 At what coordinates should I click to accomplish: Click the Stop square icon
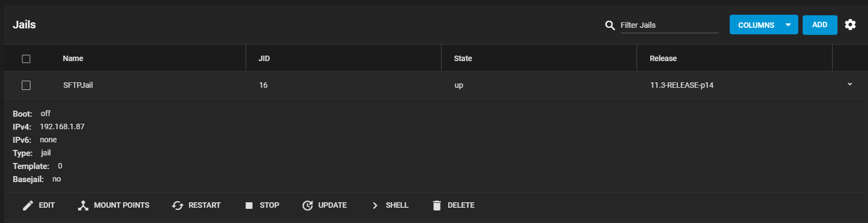(x=249, y=206)
